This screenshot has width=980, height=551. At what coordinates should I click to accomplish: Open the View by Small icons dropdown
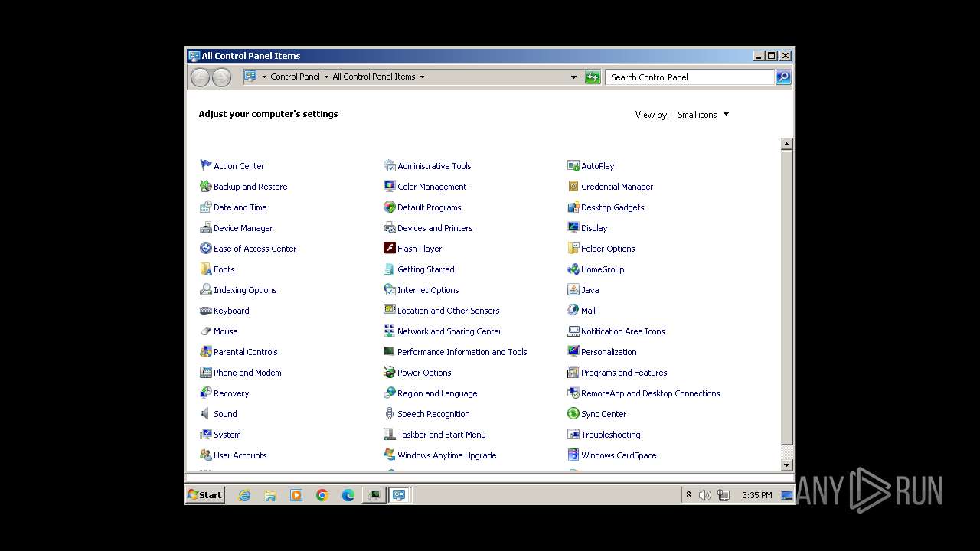click(x=703, y=115)
